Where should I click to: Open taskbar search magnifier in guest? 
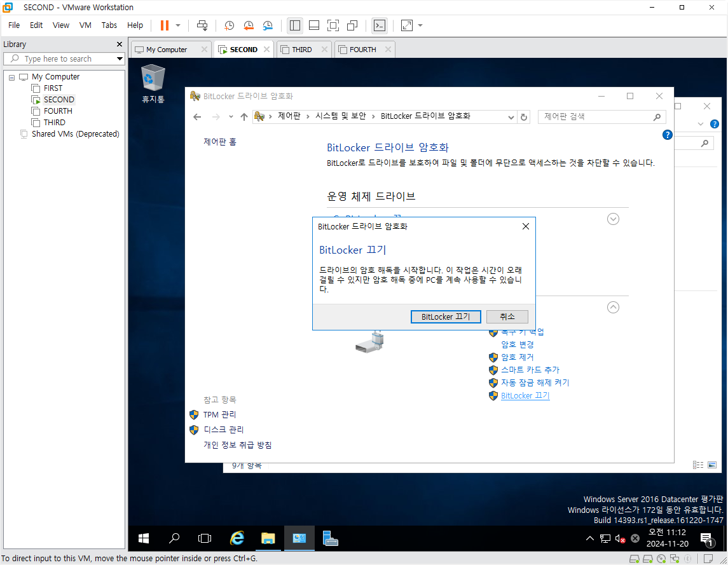pyautogui.click(x=174, y=538)
